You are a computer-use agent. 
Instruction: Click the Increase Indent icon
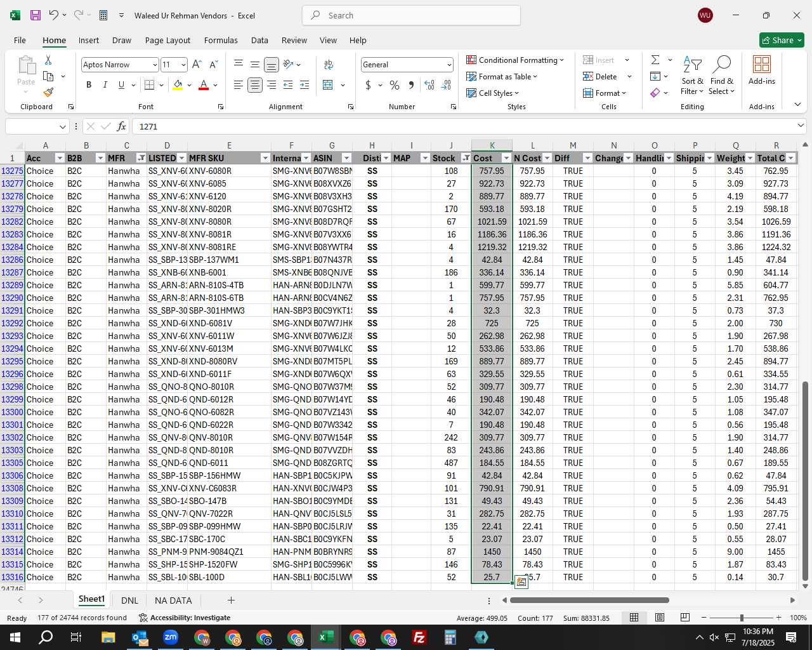pos(304,85)
